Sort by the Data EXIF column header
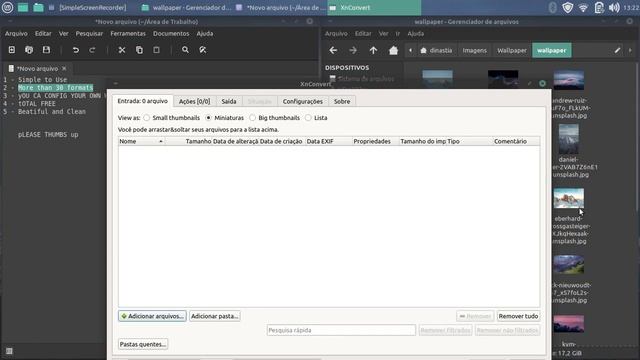This screenshot has height=360, width=640. coord(328,141)
